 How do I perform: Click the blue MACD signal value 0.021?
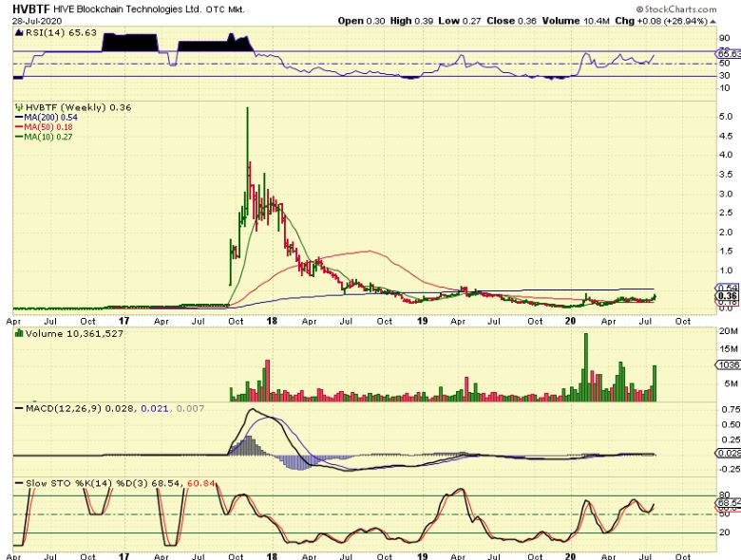(x=155, y=408)
